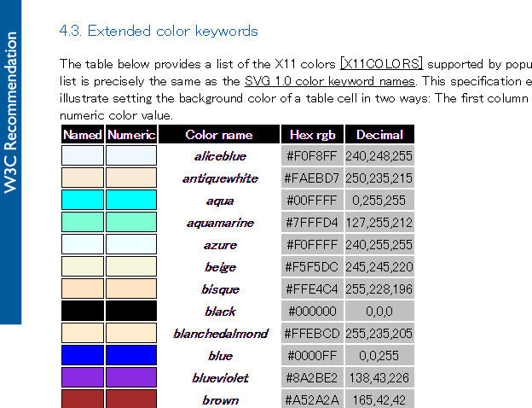Follow the SVG 1.0 color keyword names link
This screenshot has width=532, height=408.
(330, 81)
